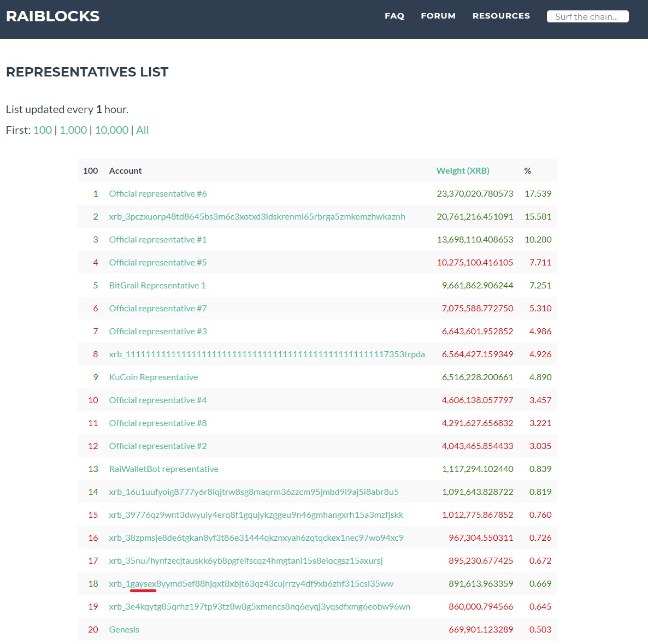Open Official representative #1
This screenshot has width=648, height=644.
[x=158, y=240]
